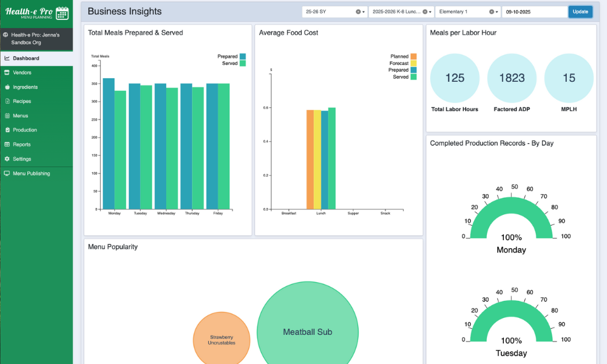Viewport: 607px width, 364px height.
Task: Clear the 25-26 SY selection with its X
Action: tap(358, 12)
